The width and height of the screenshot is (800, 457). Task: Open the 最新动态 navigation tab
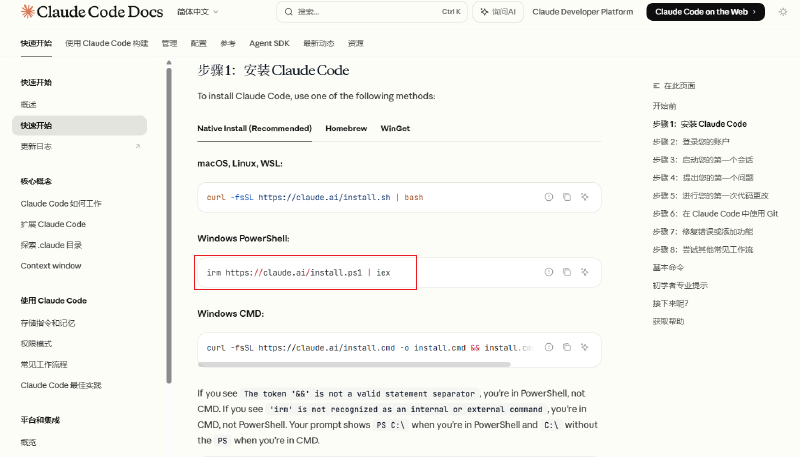pyautogui.click(x=319, y=43)
